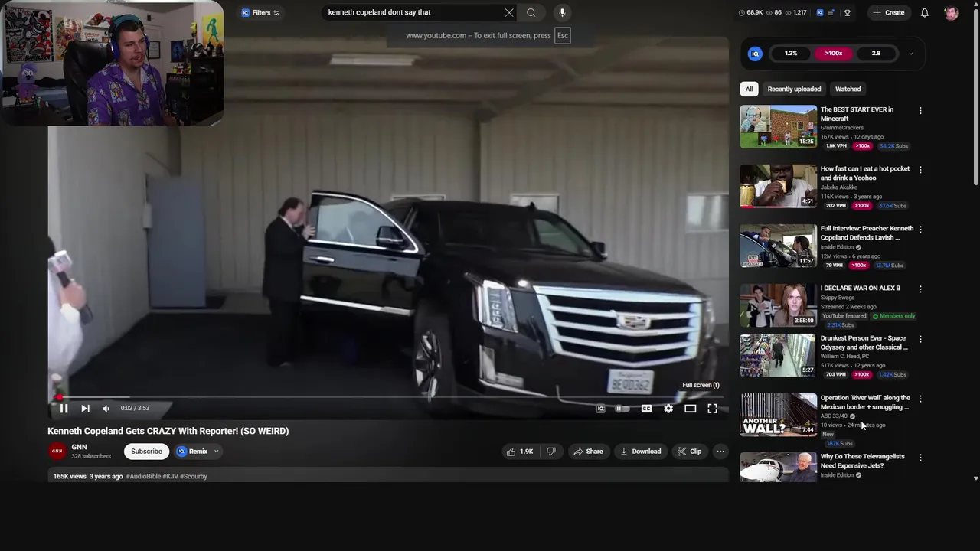Screen dimensions: 980x551
Task: Skip to the next video
Action: [x=85, y=409]
